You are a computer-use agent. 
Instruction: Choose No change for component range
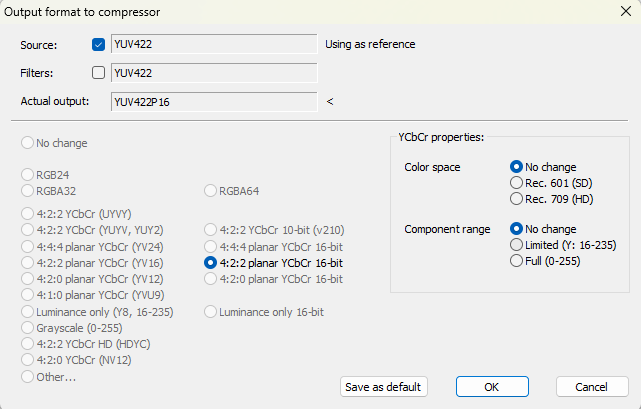(517, 229)
